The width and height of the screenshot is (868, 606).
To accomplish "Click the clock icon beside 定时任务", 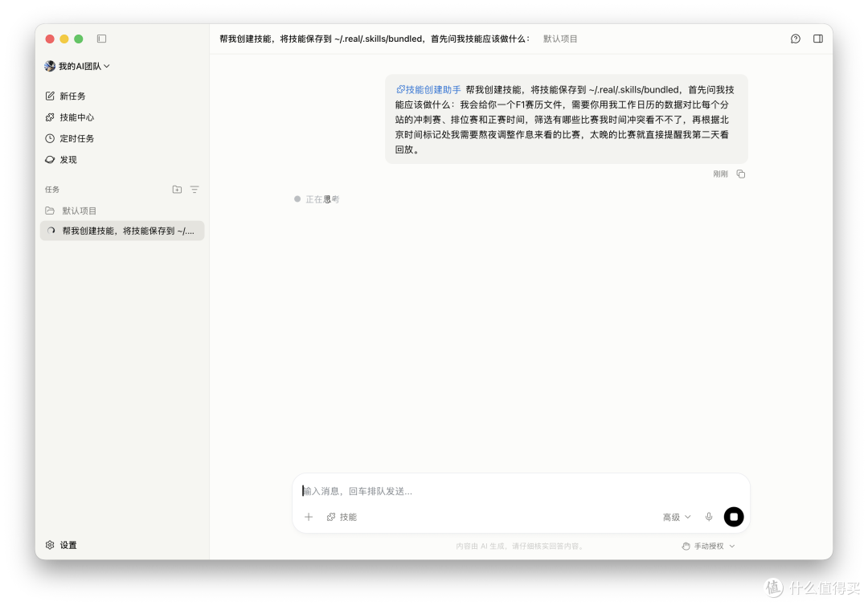I will (50, 138).
